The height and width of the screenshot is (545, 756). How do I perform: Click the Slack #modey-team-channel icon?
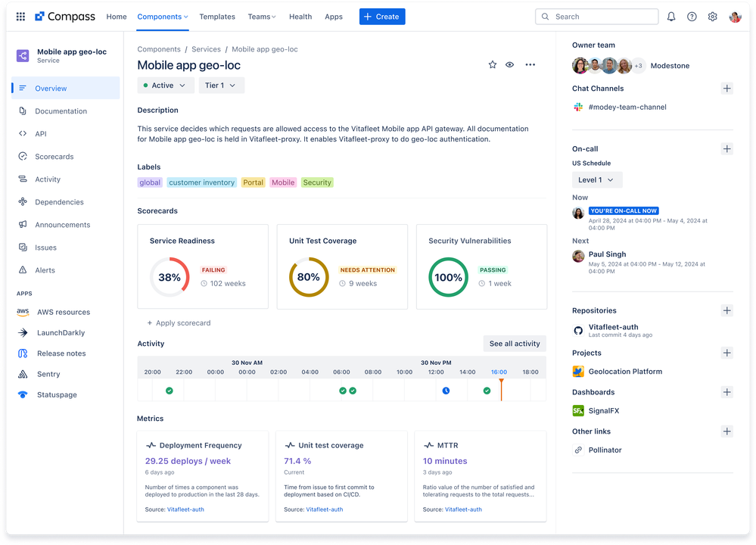coord(578,107)
